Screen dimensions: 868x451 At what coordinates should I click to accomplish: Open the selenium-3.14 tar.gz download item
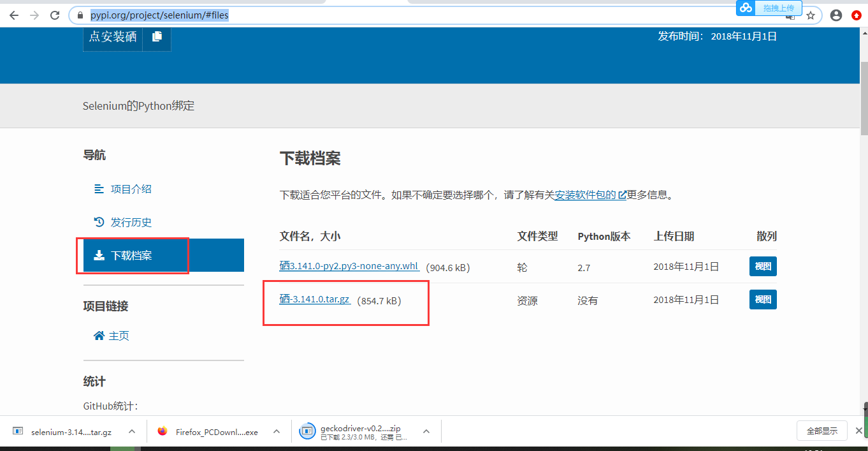(x=71, y=432)
